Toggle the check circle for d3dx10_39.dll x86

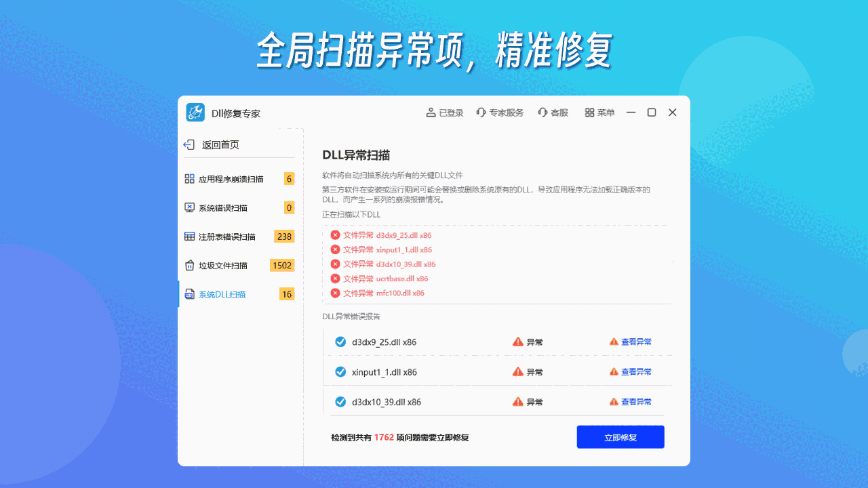tap(340, 401)
